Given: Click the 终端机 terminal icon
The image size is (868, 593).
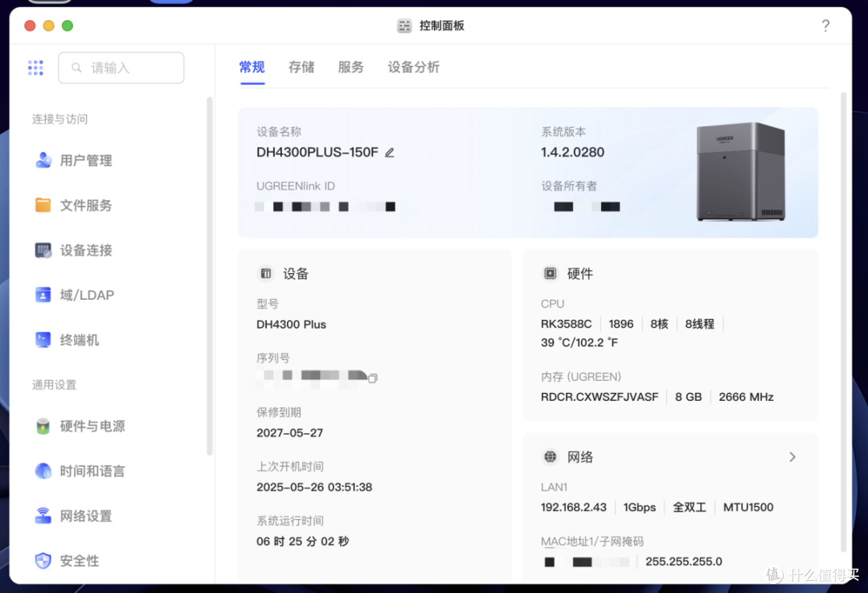Looking at the screenshot, I should (43, 339).
